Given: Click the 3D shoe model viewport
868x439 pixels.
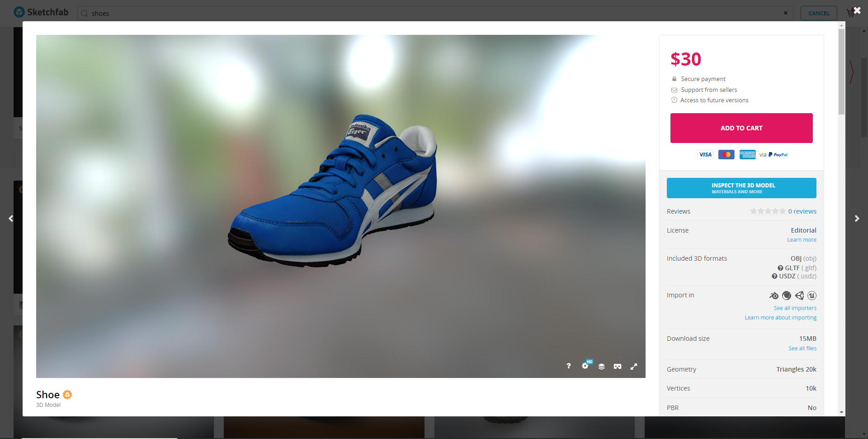Looking at the screenshot, I should [341, 206].
